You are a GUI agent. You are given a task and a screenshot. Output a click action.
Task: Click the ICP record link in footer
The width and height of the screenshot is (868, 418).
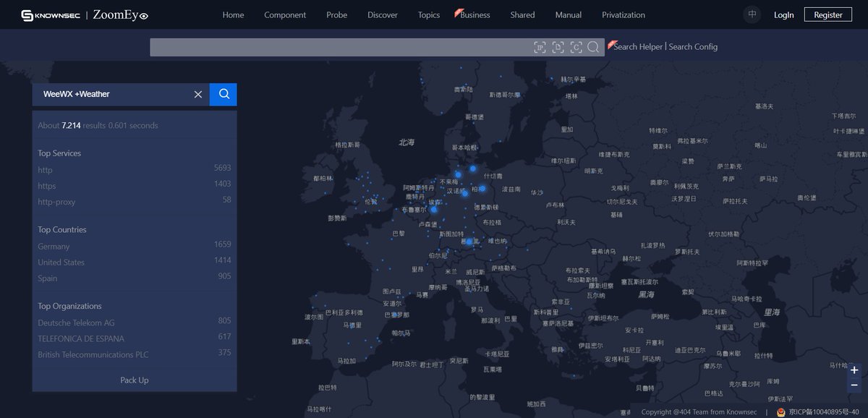point(824,412)
